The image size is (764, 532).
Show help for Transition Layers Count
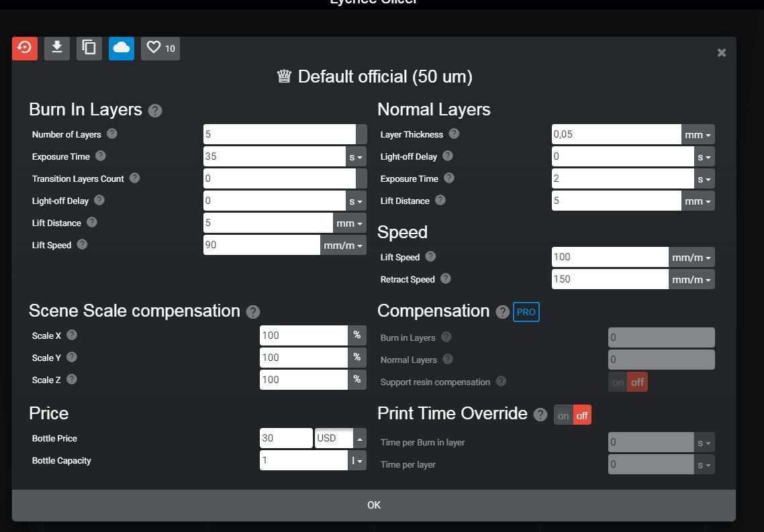click(x=134, y=178)
